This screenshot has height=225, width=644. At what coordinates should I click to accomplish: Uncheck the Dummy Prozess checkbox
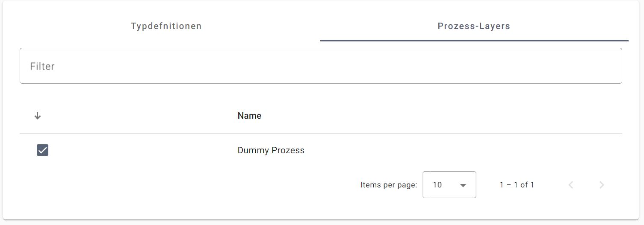pos(42,150)
